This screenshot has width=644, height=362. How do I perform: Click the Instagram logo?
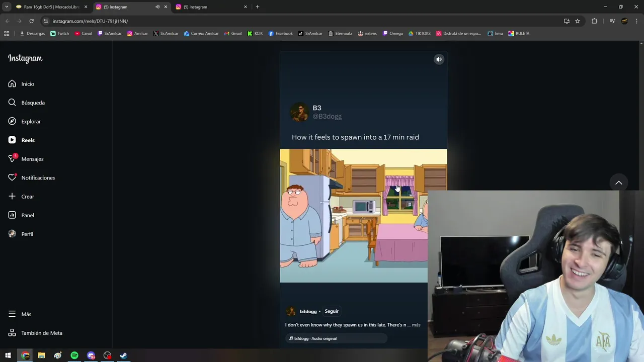pos(25,58)
